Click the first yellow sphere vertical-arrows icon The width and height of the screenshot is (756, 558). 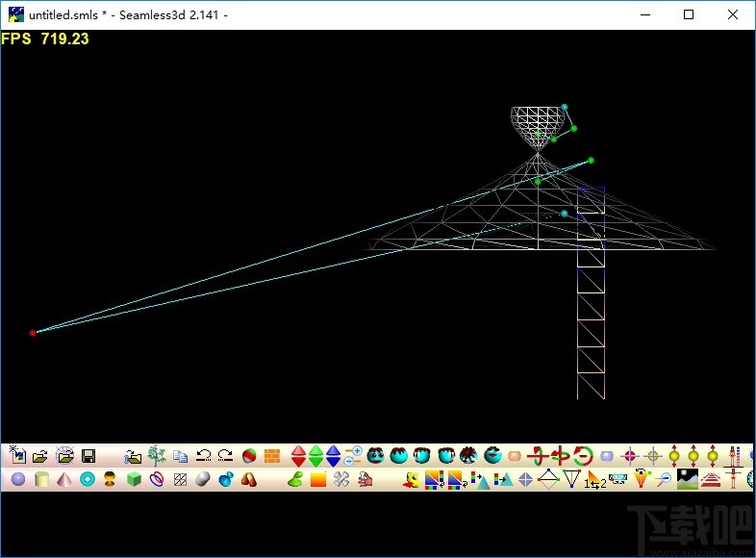point(674,456)
